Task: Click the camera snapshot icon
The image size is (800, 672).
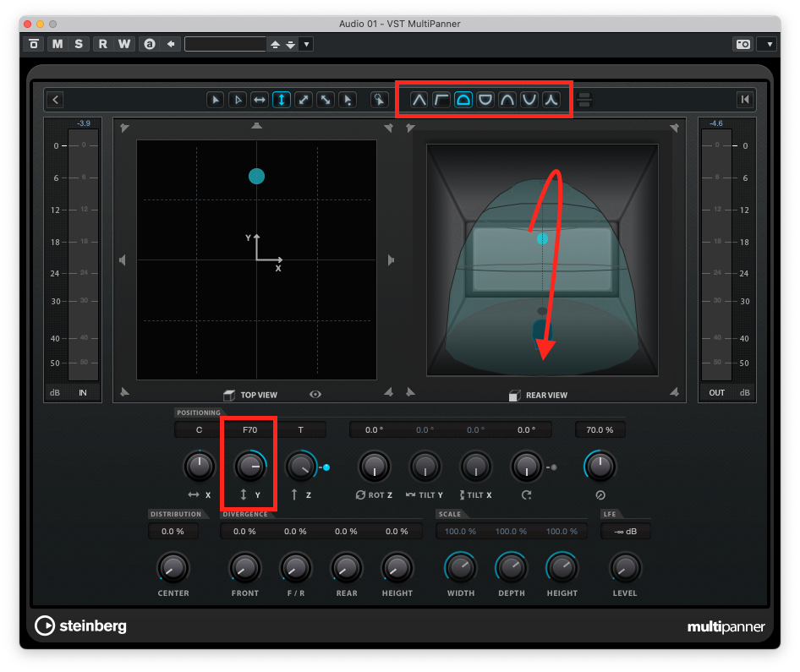Action: point(742,44)
